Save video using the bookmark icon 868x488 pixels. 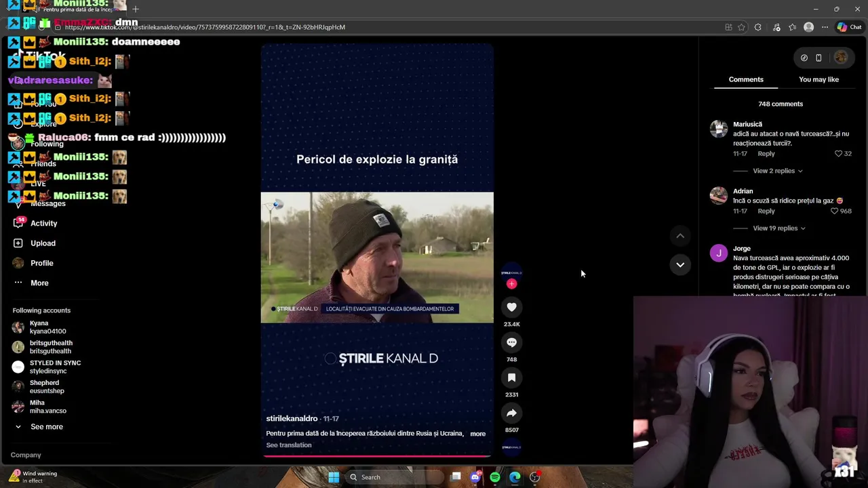tap(511, 378)
